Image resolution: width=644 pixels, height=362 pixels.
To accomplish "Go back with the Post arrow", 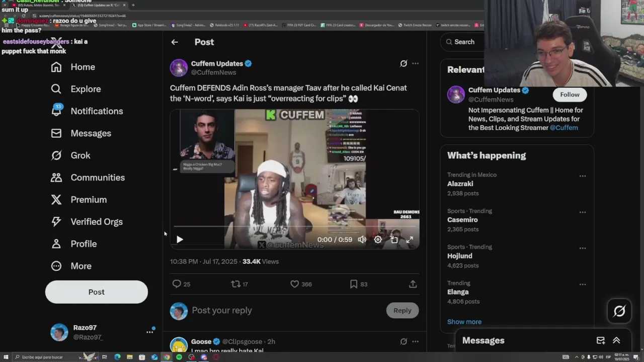I will coord(175,42).
